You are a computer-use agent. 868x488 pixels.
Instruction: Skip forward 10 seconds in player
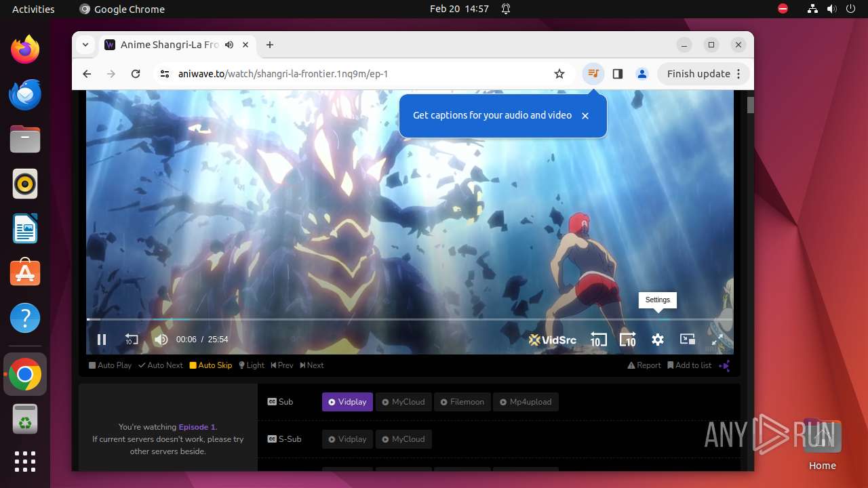tap(628, 340)
